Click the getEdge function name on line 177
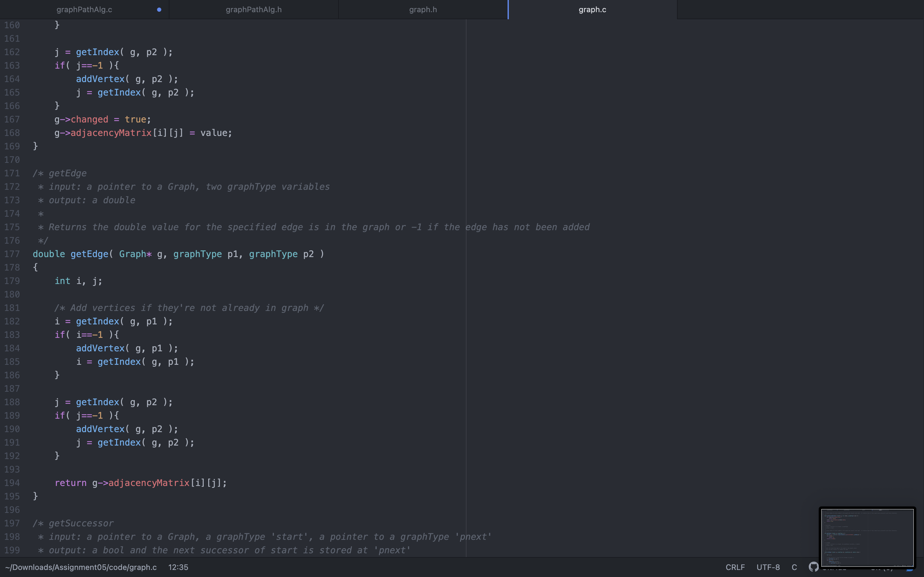Screen dimensions: 924x577 tap(89, 254)
